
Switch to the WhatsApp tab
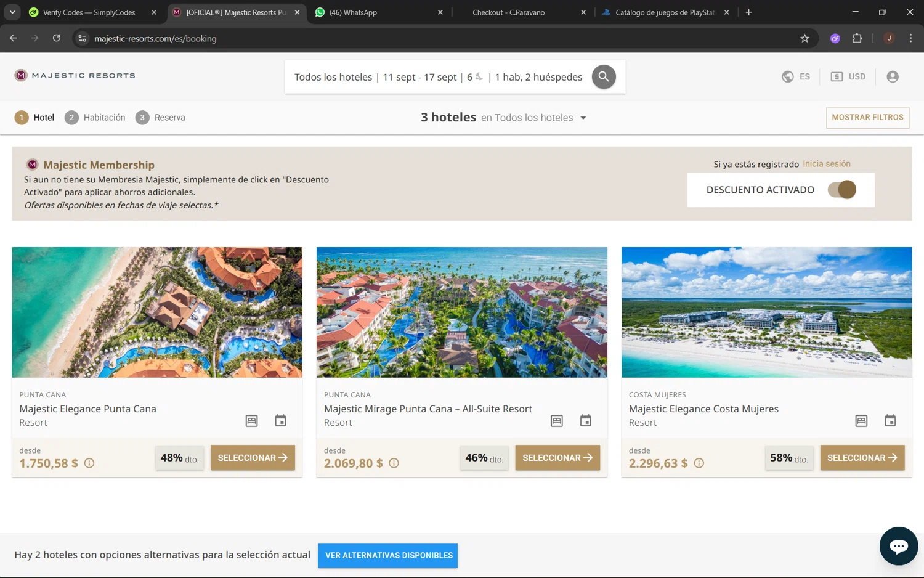[x=353, y=12]
